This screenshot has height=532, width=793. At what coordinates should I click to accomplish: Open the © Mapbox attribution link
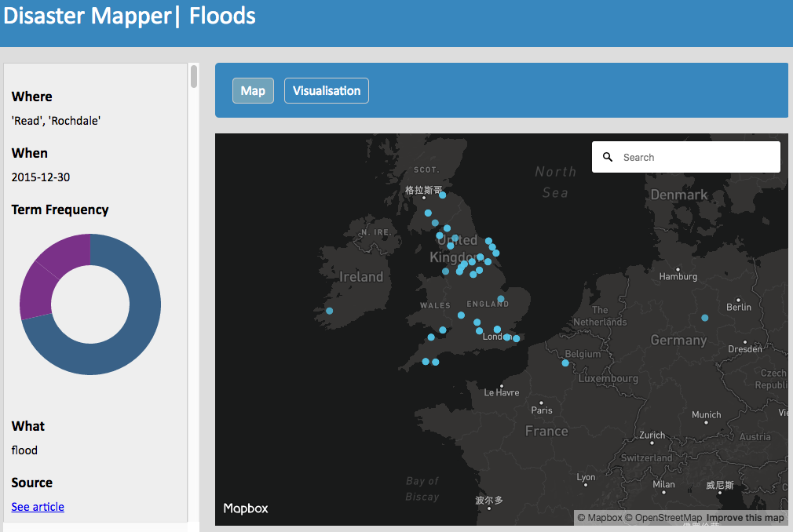point(600,518)
